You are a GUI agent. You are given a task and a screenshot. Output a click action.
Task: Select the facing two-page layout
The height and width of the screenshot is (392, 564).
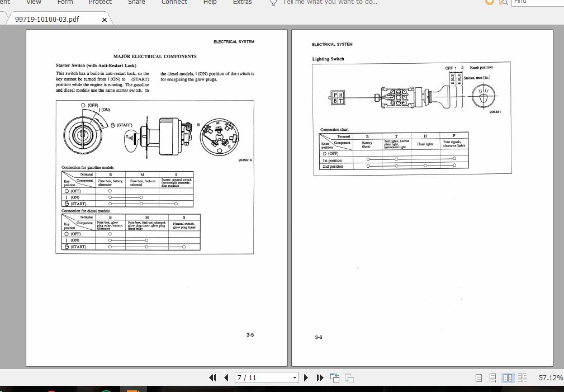click(507, 377)
